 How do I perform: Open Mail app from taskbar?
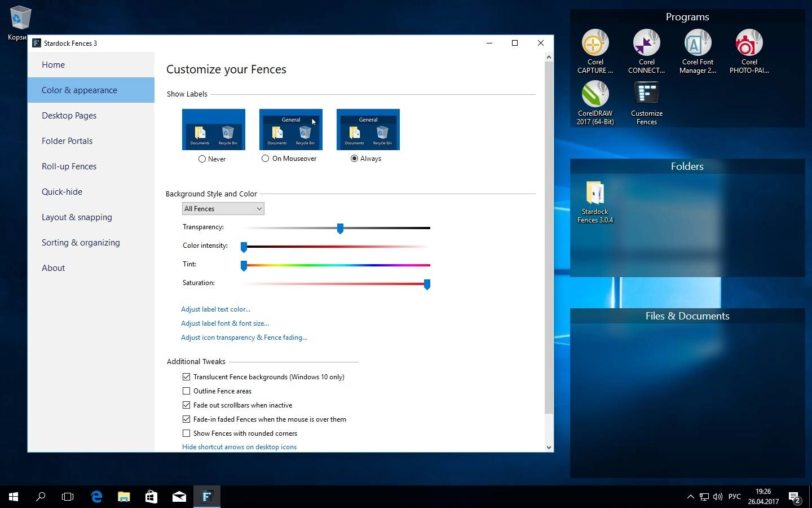click(179, 497)
